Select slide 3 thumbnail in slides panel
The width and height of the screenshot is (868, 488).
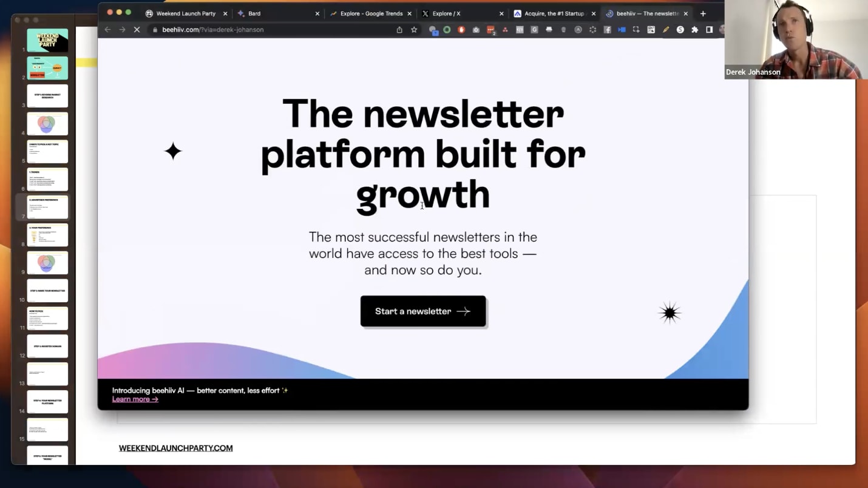tap(47, 96)
